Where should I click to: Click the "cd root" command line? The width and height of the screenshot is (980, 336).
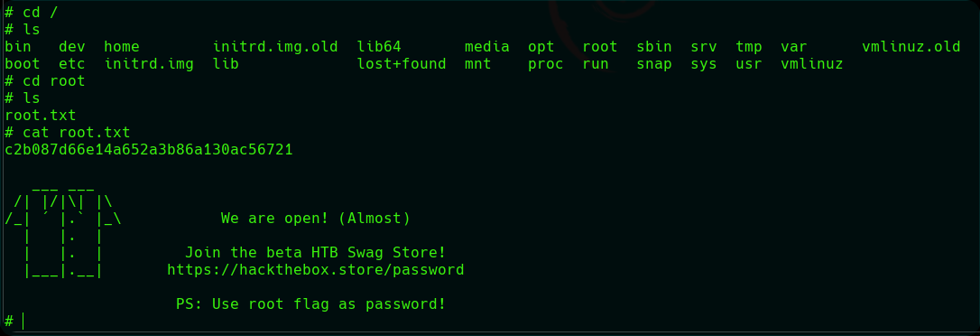coord(45,81)
